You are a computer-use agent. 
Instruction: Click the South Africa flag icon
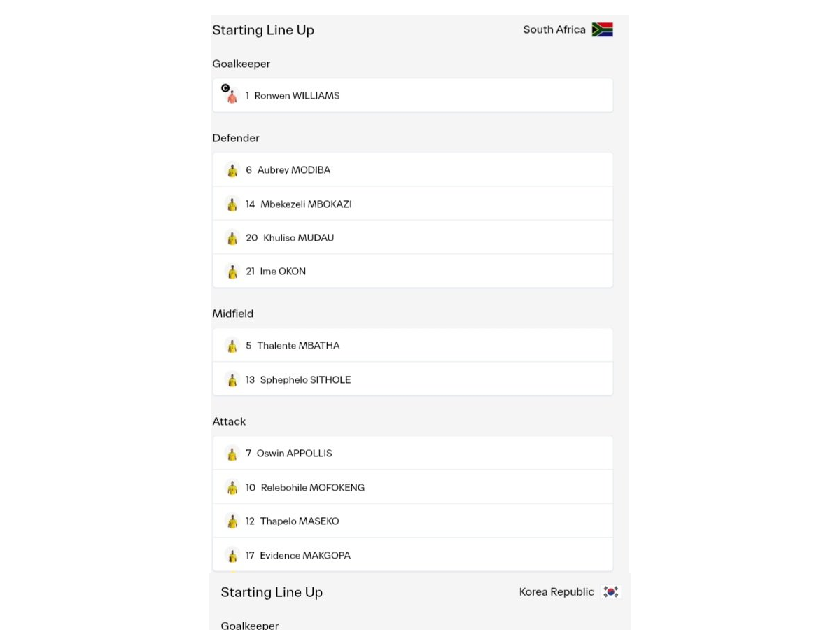pos(602,29)
